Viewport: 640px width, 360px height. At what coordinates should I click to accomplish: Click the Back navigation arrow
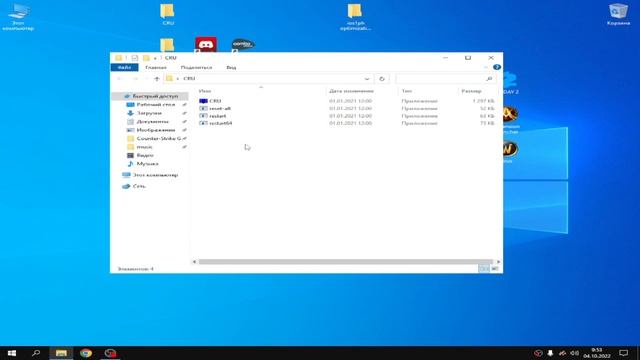coord(120,79)
